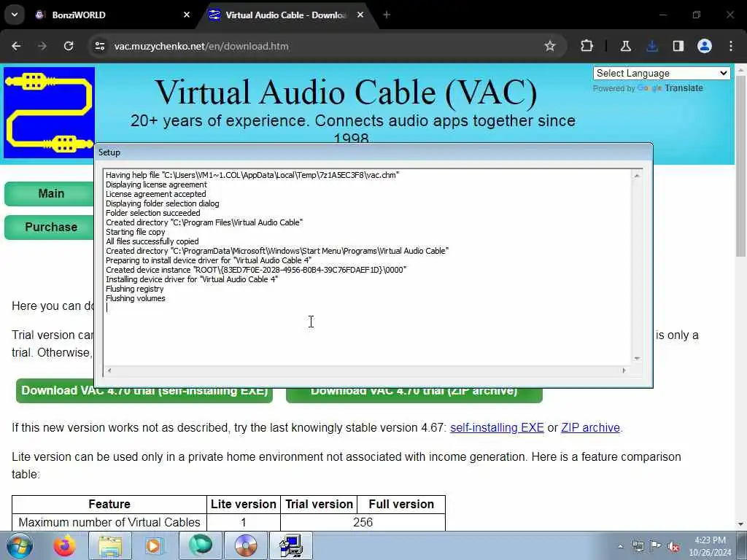
Task: Open the green orb taskbar application
Action: (x=200, y=545)
